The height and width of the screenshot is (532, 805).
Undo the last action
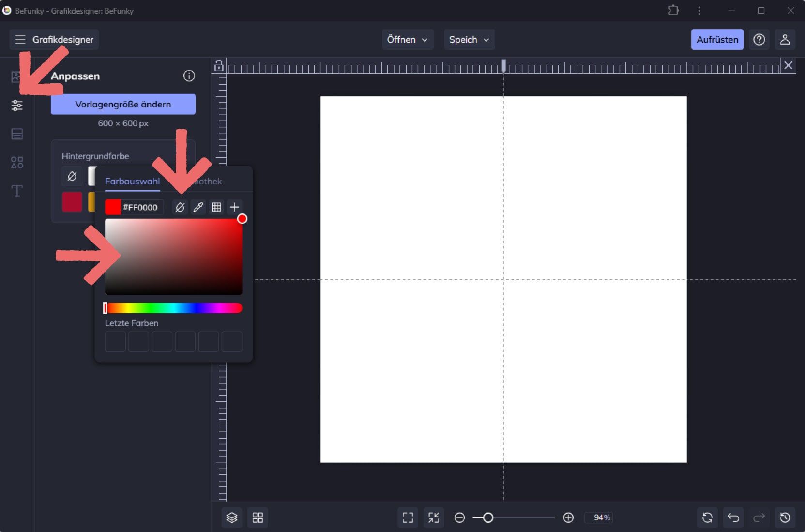coord(733,517)
